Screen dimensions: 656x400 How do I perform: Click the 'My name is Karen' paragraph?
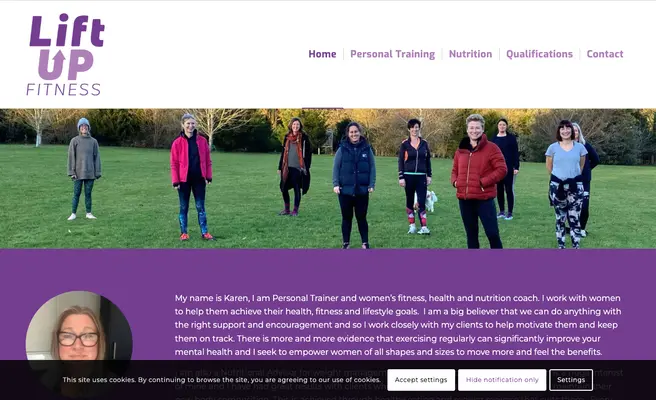(398, 325)
